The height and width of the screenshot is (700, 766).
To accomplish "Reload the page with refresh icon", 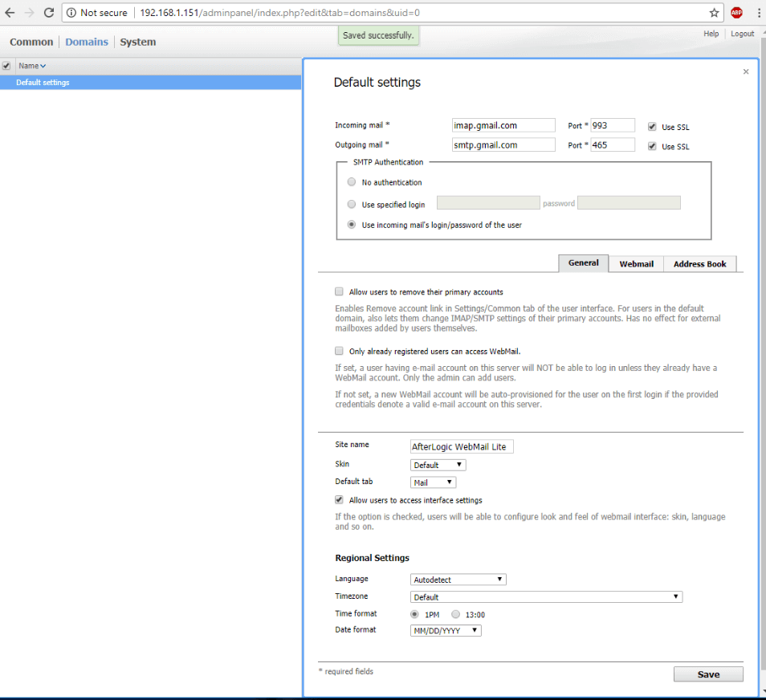I will coord(49,13).
